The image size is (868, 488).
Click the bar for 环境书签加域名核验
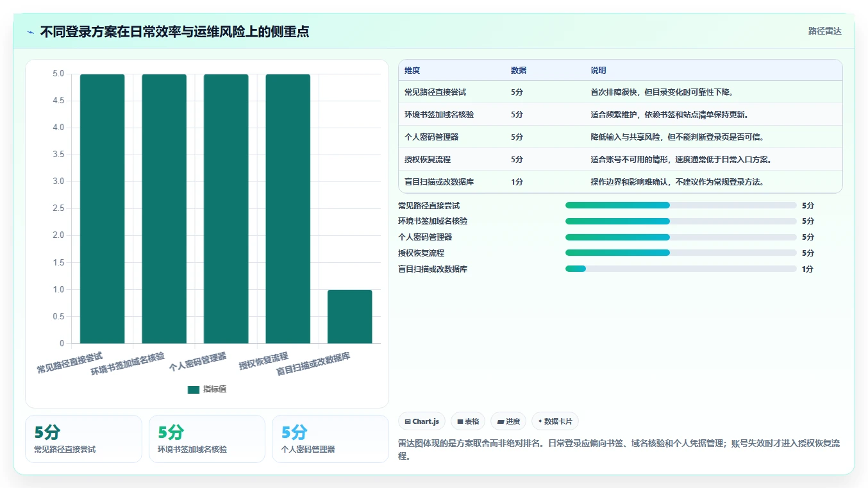click(164, 208)
